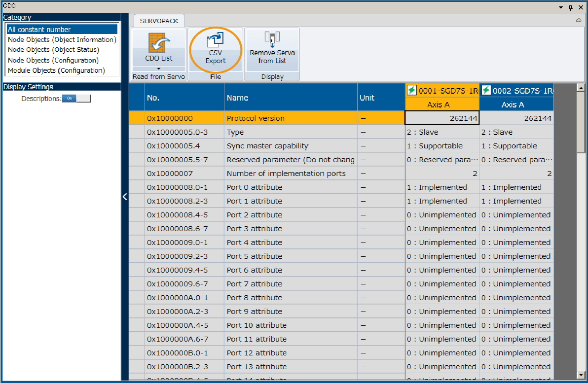Click the vertical scrollbar down arrow
The width and height of the screenshot is (588, 383).
pyautogui.click(x=581, y=375)
